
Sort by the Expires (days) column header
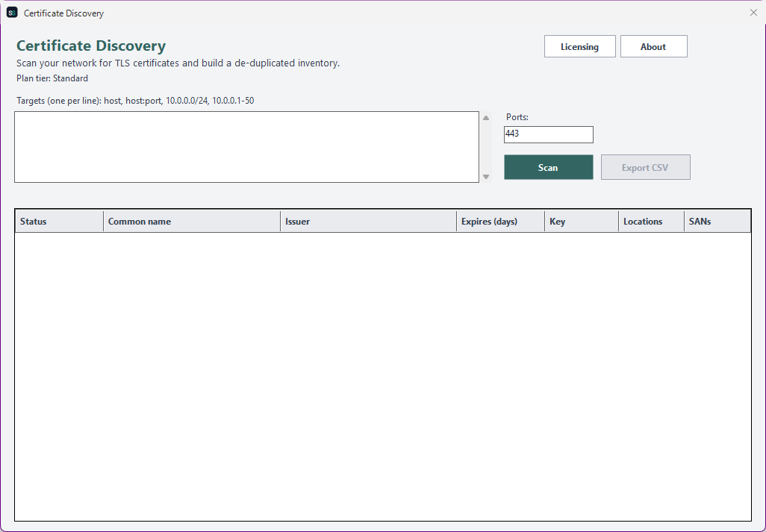point(501,222)
